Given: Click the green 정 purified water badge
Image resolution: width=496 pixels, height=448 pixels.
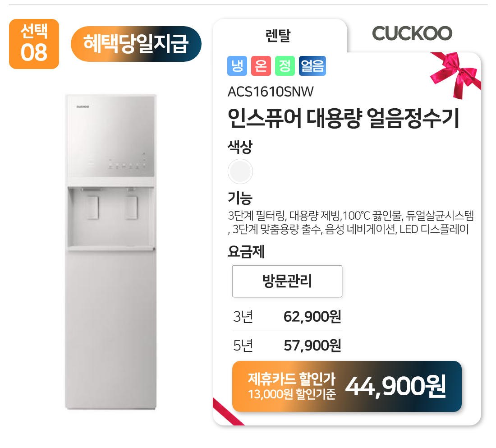Looking at the screenshot, I should click(285, 66).
